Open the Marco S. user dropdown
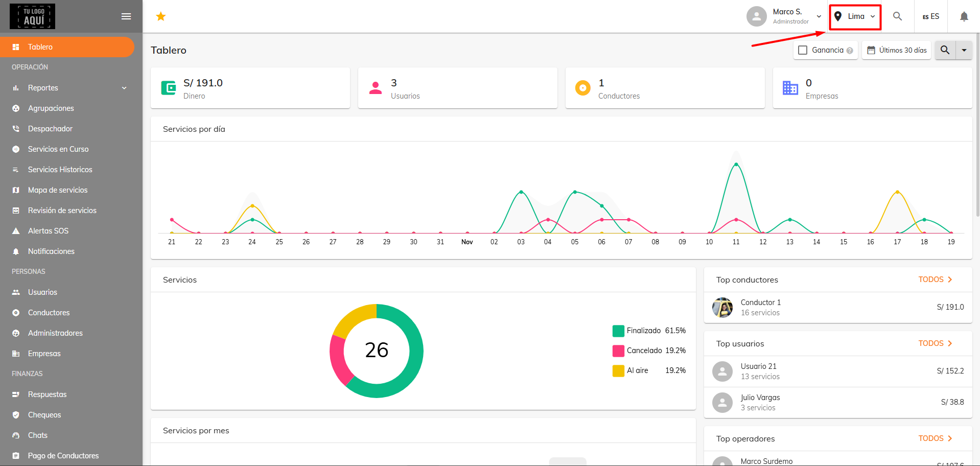This screenshot has height=466, width=980. [x=784, y=16]
